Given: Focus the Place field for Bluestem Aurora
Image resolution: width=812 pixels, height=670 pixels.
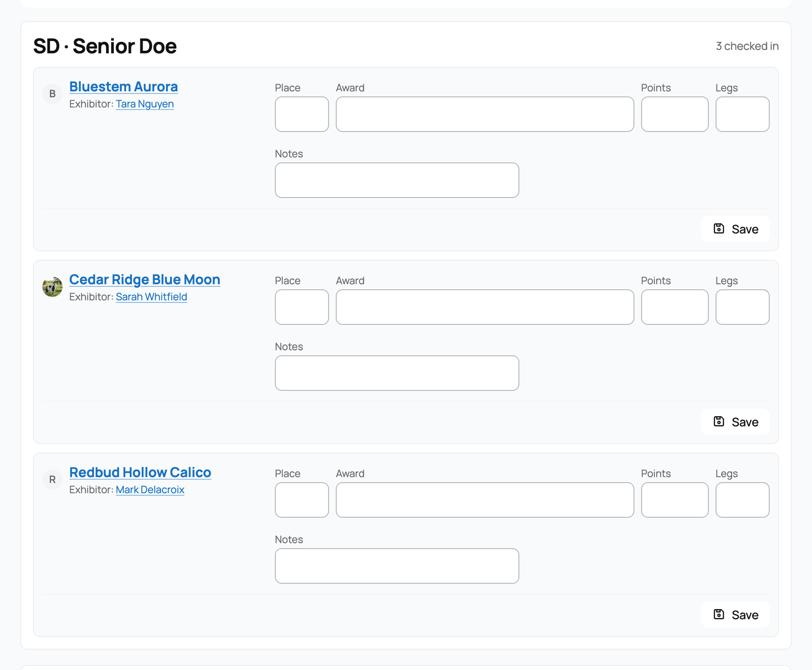Looking at the screenshot, I should (x=302, y=114).
